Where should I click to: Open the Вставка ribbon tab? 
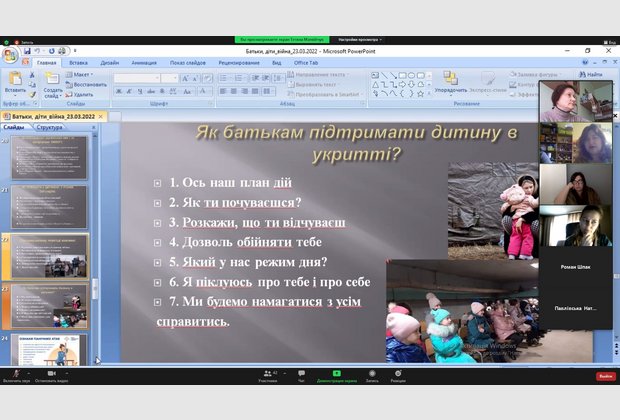[x=78, y=62]
